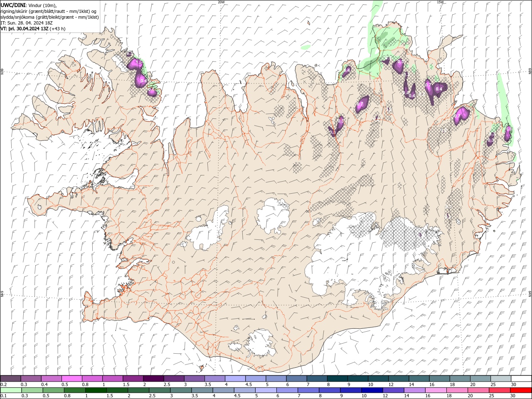
Task: Choose the snow legend swatch labeled 18
Action: pyautogui.click(x=460, y=379)
